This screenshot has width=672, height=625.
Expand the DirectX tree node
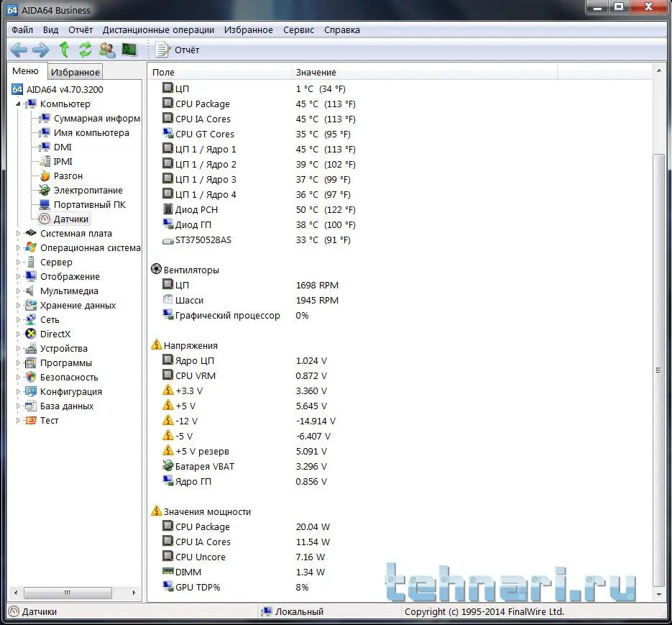[19, 334]
